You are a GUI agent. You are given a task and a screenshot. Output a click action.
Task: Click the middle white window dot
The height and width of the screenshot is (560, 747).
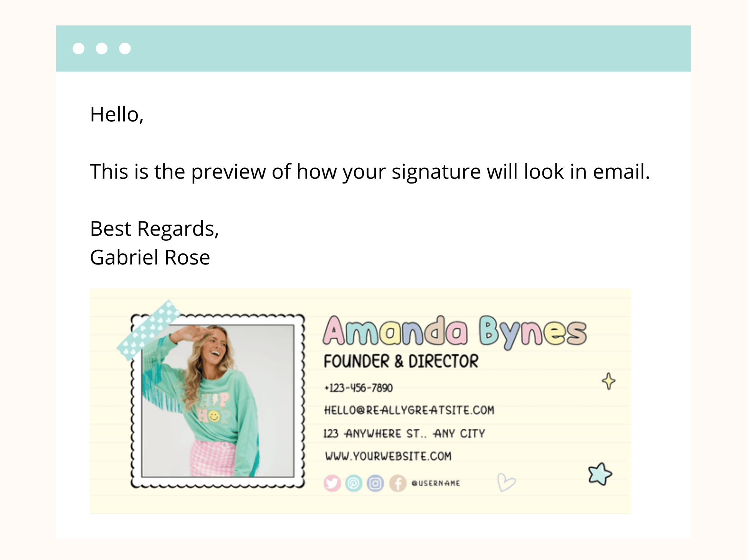click(x=102, y=49)
